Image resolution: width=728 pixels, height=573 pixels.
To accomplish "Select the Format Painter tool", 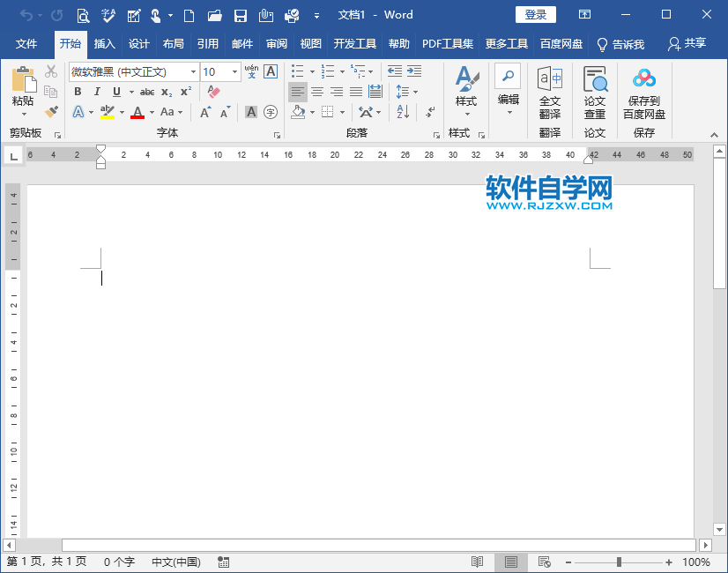I will tap(50, 112).
